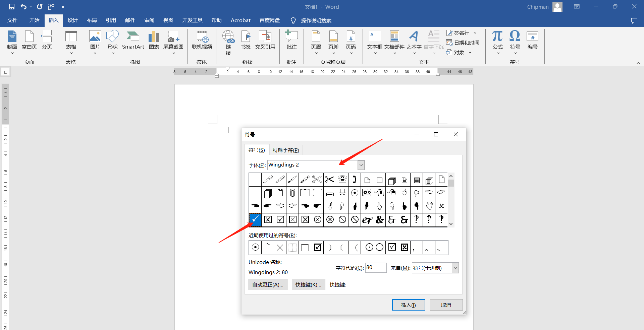Image resolution: width=644 pixels, height=330 pixels.
Task: Open AutoCorrect (自动更正) settings
Action: [x=268, y=284]
